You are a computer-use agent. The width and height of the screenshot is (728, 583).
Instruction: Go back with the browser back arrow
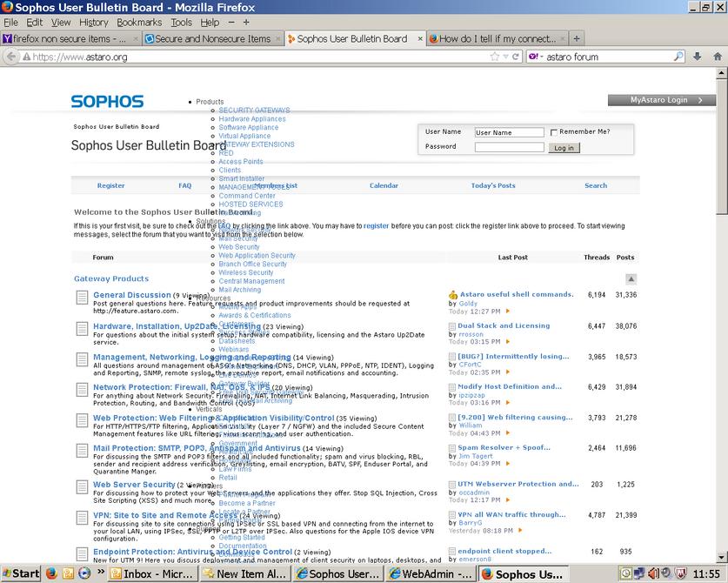[x=11, y=57]
